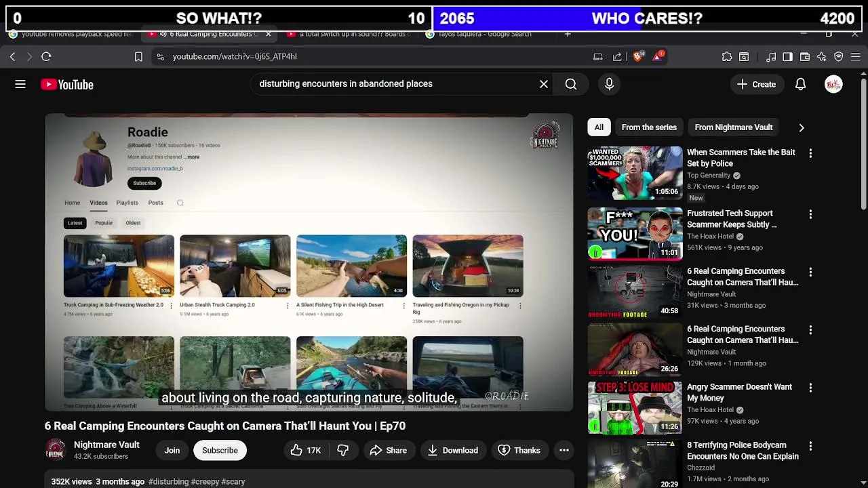Open the Brave Shields lion icon
This screenshot has height=488, width=868.
coord(637,57)
